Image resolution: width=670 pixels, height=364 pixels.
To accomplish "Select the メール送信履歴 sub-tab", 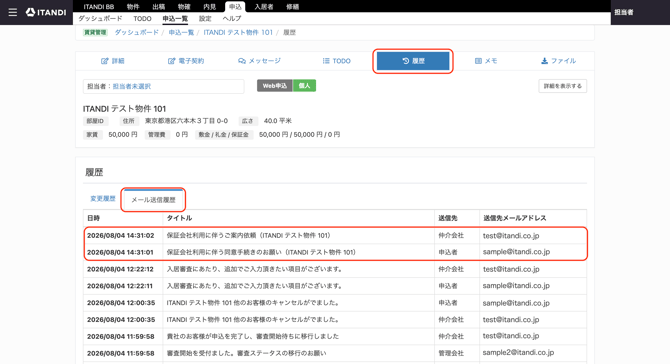I will click(153, 200).
